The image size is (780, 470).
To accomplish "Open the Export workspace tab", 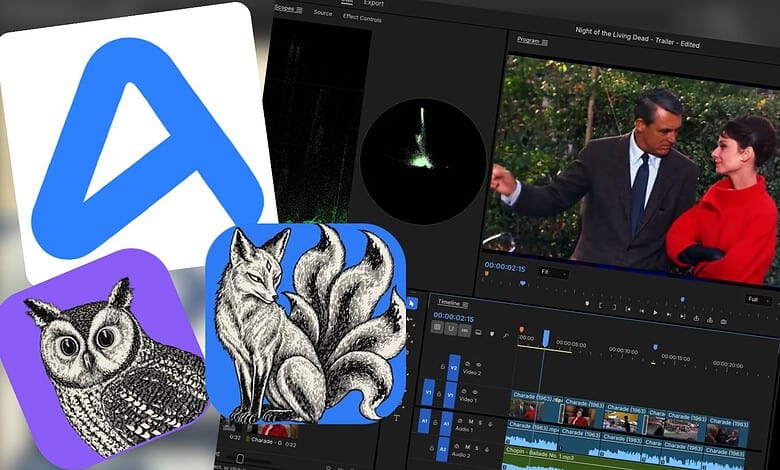I will coord(374,3).
